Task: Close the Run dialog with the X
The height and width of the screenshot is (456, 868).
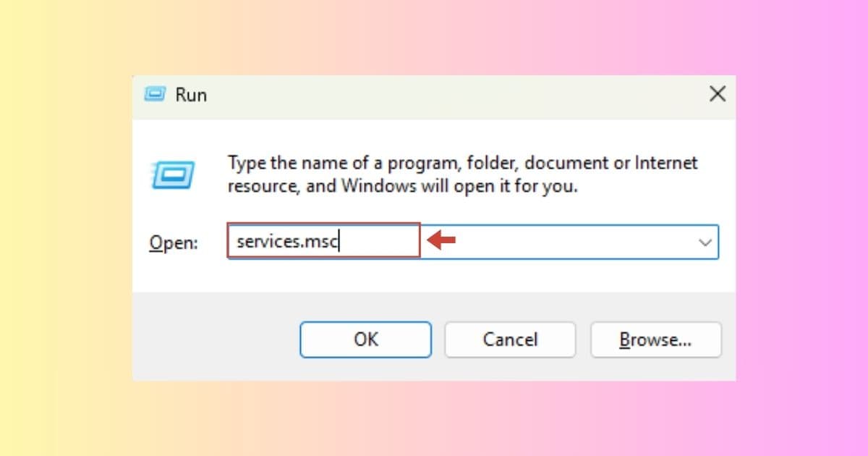Action: pos(717,94)
